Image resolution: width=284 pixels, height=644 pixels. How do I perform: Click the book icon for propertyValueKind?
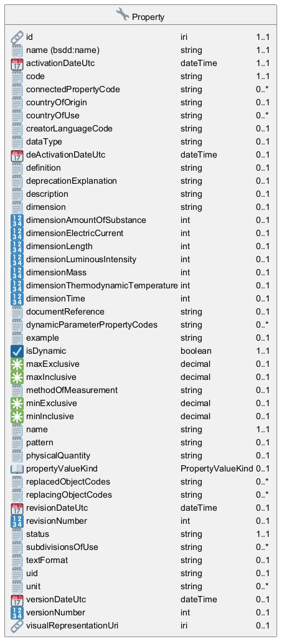[x=16, y=469]
